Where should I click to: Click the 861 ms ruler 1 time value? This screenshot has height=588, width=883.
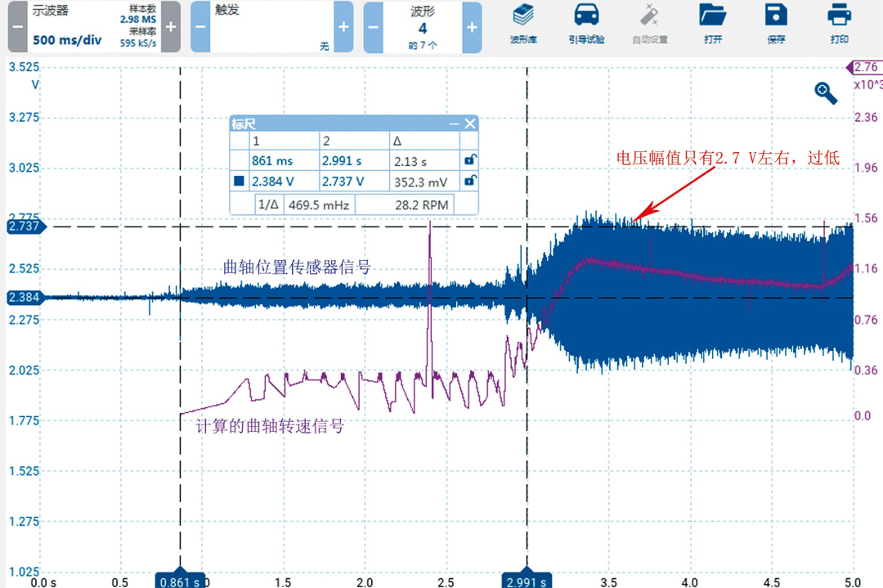pos(272,161)
